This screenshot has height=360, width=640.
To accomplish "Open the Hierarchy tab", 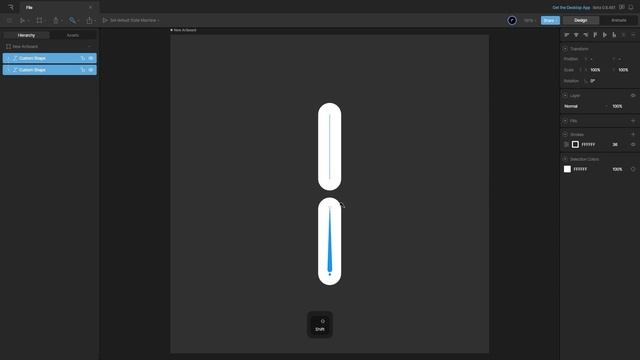I will (x=26, y=36).
